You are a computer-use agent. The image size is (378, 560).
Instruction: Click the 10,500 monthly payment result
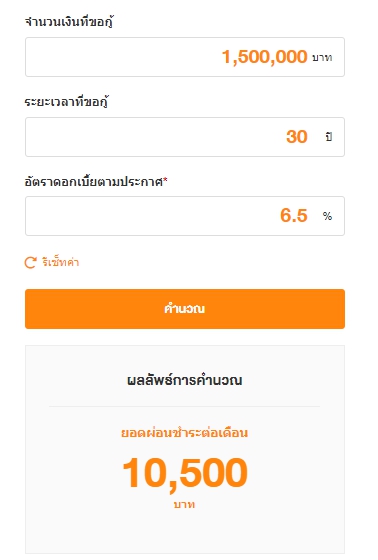coord(185,473)
